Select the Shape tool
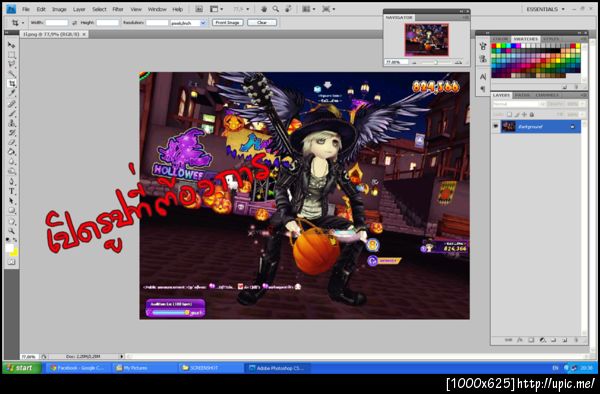The image size is (600, 394). tap(11, 210)
